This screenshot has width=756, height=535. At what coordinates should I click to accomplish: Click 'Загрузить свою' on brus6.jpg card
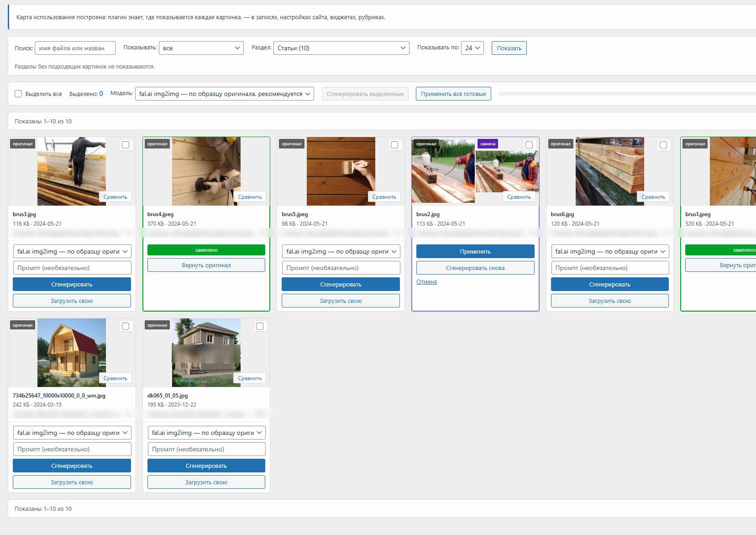(610, 301)
